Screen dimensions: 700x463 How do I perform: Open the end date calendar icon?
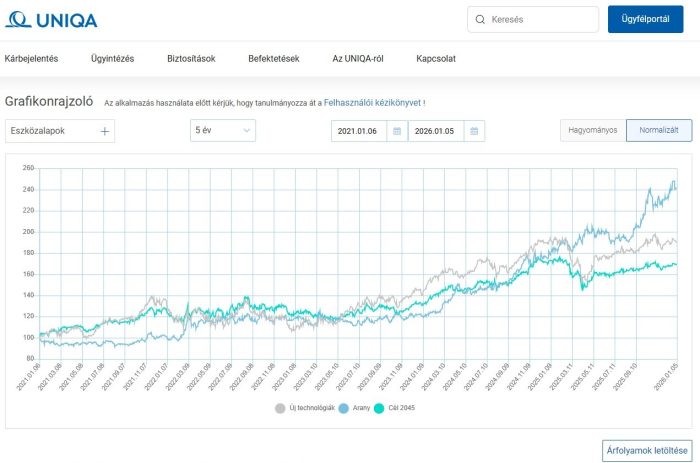pyautogui.click(x=475, y=131)
